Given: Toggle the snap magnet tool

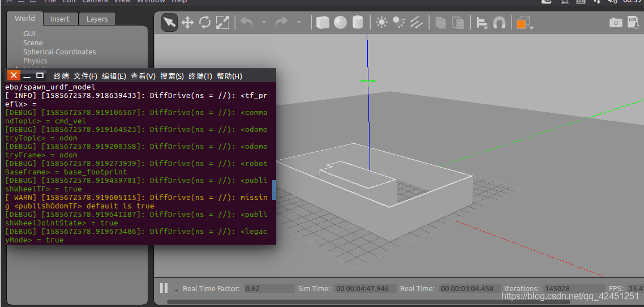Looking at the screenshot, I should click(499, 22).
